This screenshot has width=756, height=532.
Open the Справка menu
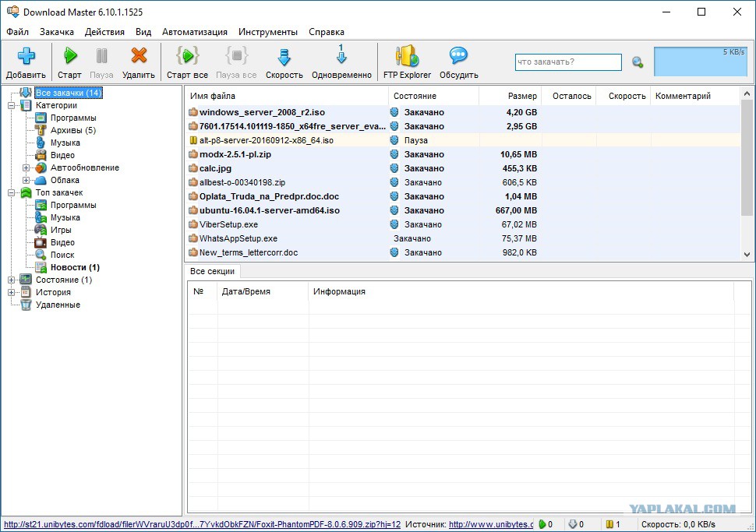click(x=327, y=32)
